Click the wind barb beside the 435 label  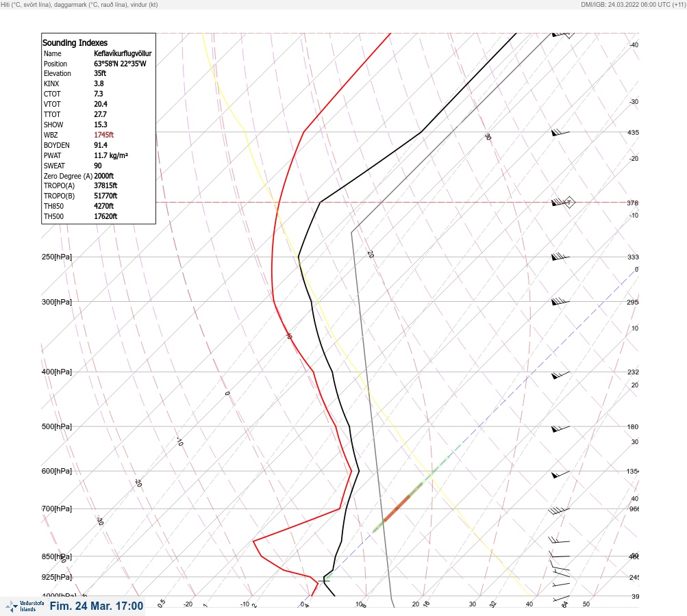click(x=560, y=132)
